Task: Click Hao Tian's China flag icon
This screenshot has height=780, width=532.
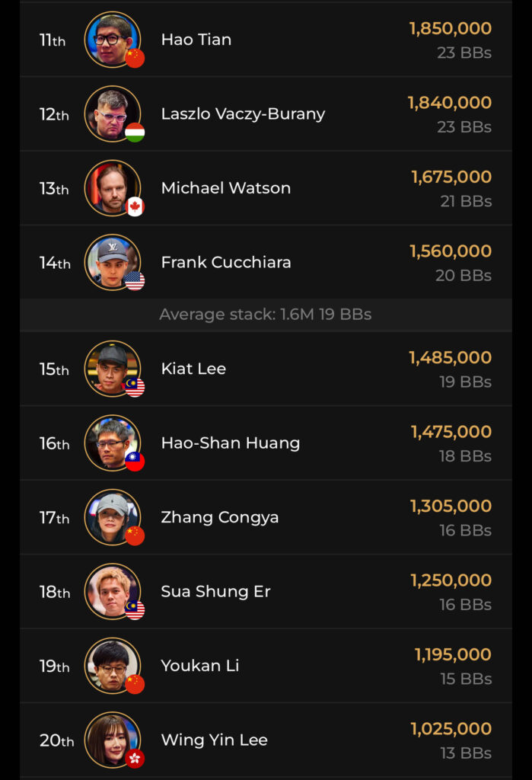Action: [135, 58]
